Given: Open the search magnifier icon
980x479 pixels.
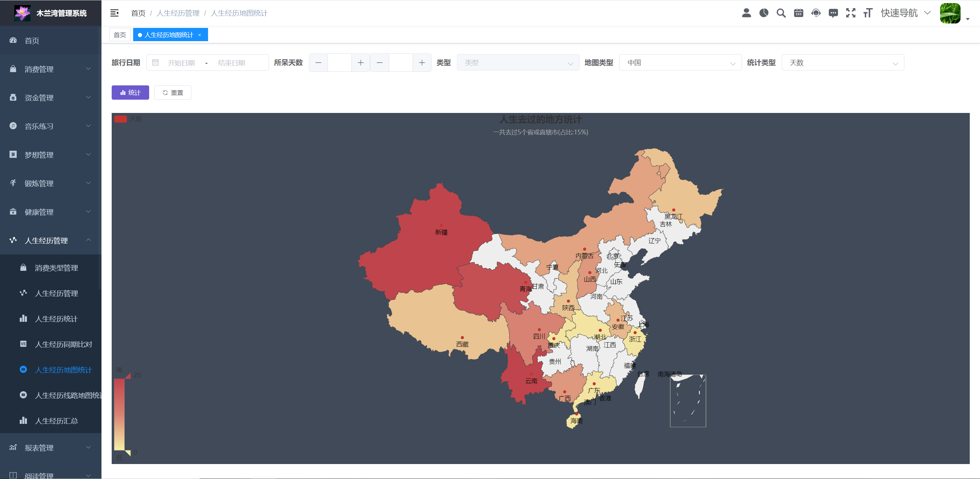Looking at the screenshot, I should [781, 13].
